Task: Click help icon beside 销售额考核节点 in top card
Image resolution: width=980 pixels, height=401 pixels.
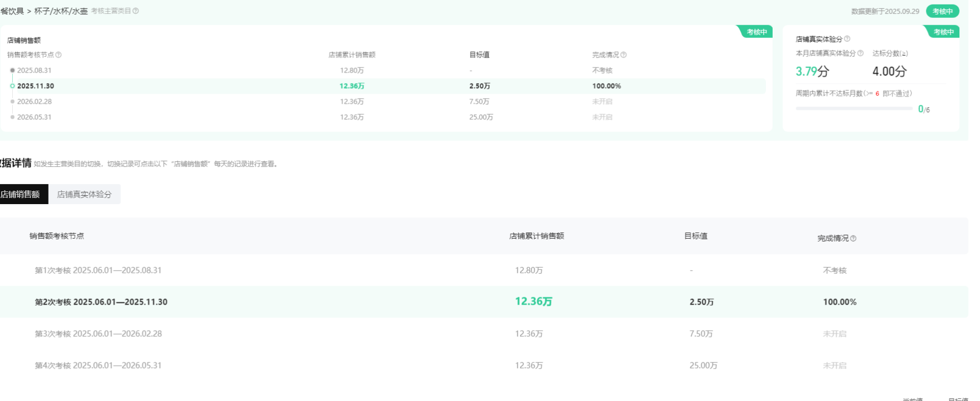Action: [x=59, y=55]
